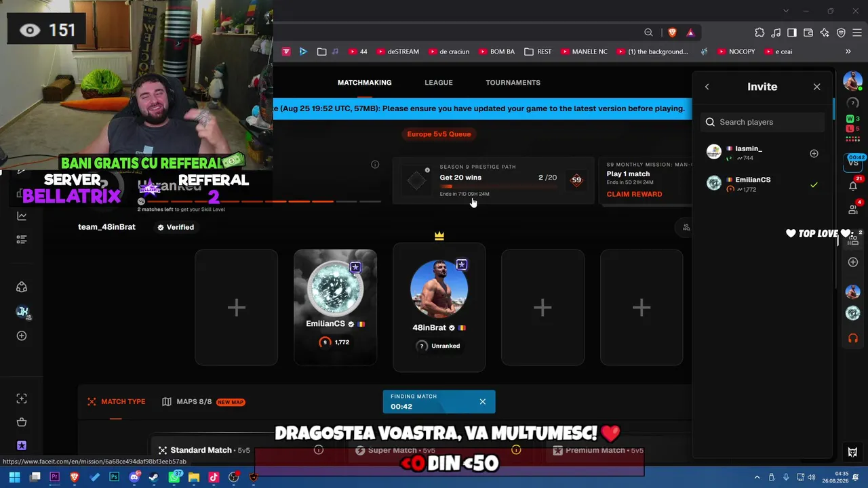The image size is (868, 488).
Task: Open the statistics chart icon in left sidebar
Action: point(22,216)
